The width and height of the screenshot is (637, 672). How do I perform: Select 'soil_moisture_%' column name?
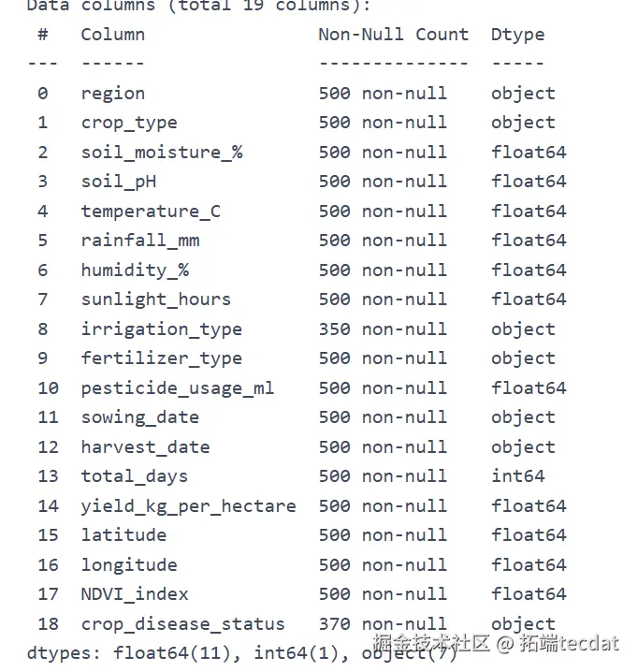pos(161,153)
